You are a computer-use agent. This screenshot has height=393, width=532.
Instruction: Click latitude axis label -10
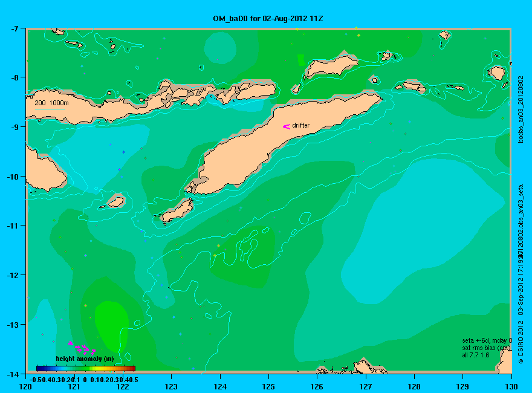tap(12, 177)
